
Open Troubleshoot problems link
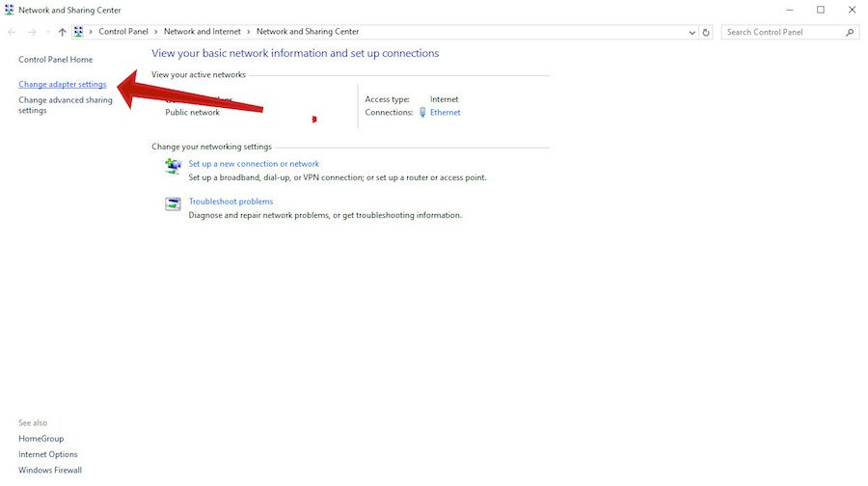pyautogui.click(x=231, y=202)
